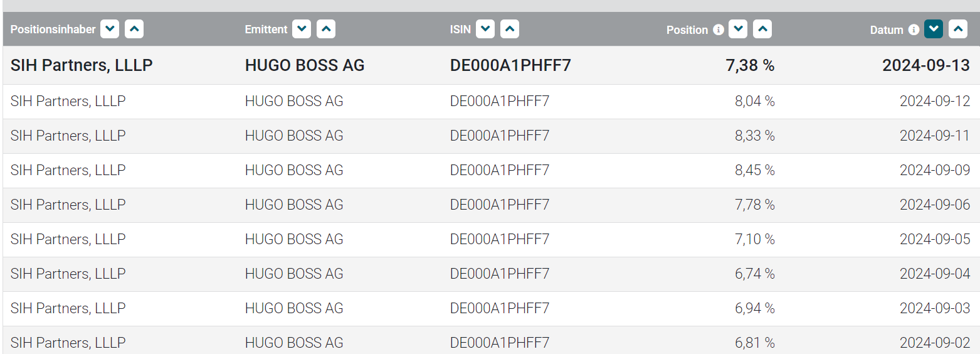Sort Position column ascending
This screenshot has width=980, height=354.
click(762, 29)
